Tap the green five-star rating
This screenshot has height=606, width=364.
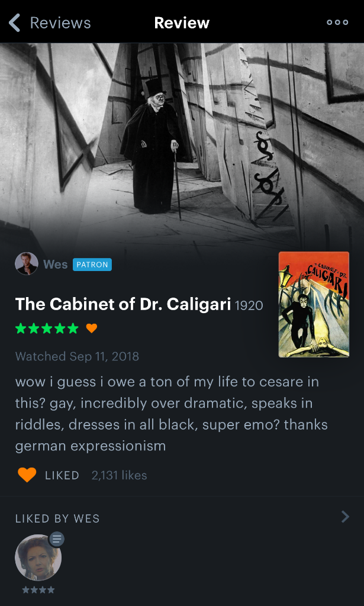tap(47, 328)
